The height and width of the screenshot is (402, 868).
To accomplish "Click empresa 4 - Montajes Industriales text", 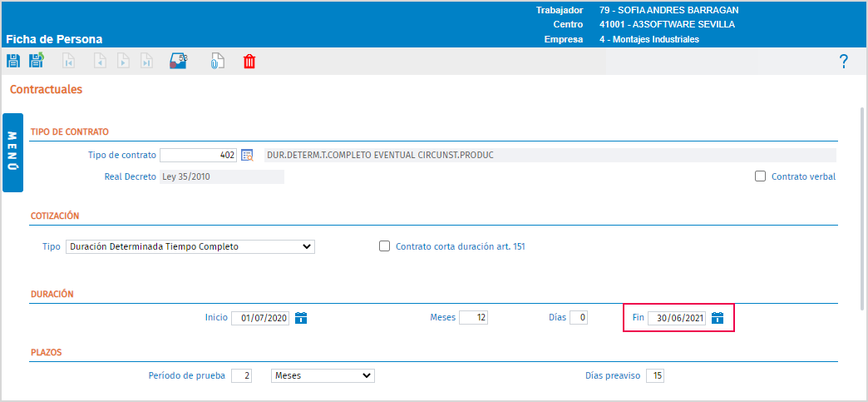I will 649,39.
